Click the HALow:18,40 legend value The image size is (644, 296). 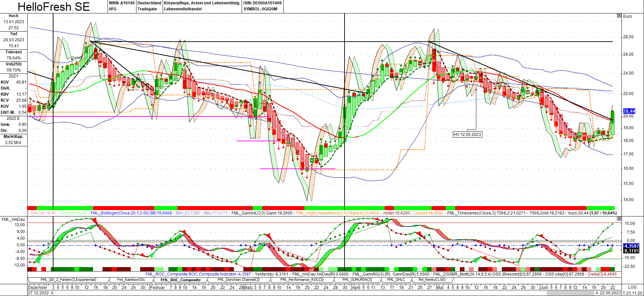click(x=44, y=213)
